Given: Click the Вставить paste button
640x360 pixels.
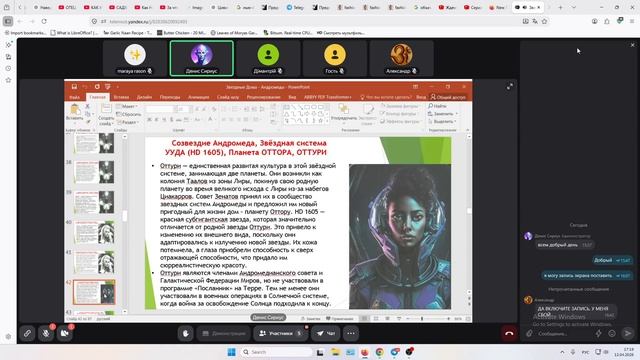Looking at the screenshot, I should pyautogui.click(x=74, y=112).
